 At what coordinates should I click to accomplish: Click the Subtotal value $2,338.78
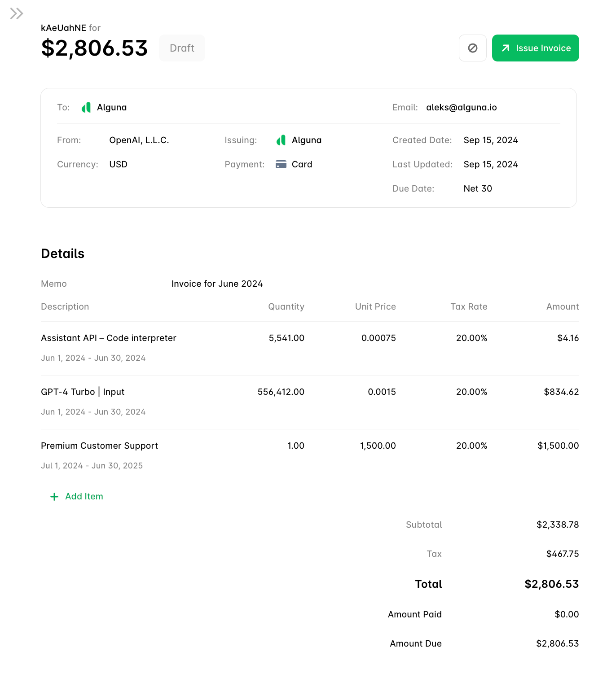pyautogui.click(x=558, y=525)
